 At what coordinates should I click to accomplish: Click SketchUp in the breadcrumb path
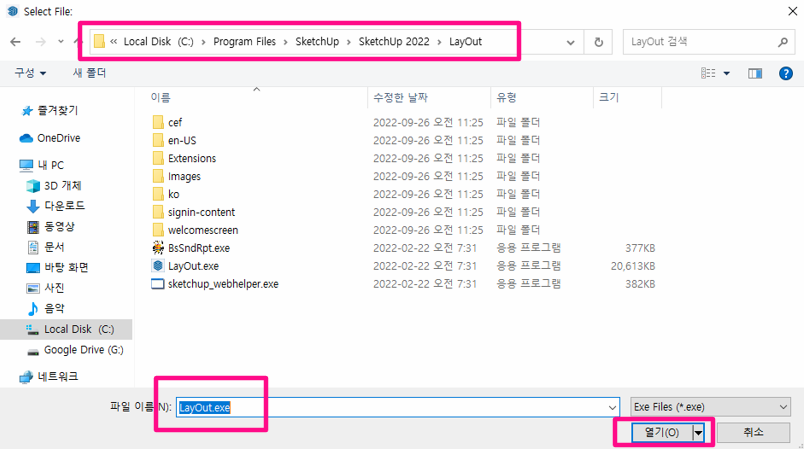coord(317,42)
